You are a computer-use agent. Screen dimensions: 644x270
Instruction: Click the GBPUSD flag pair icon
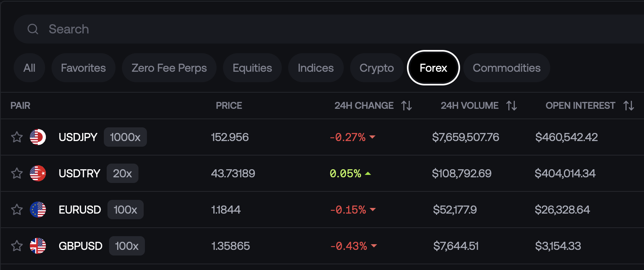pyautogui.click(x=38, y=246)
